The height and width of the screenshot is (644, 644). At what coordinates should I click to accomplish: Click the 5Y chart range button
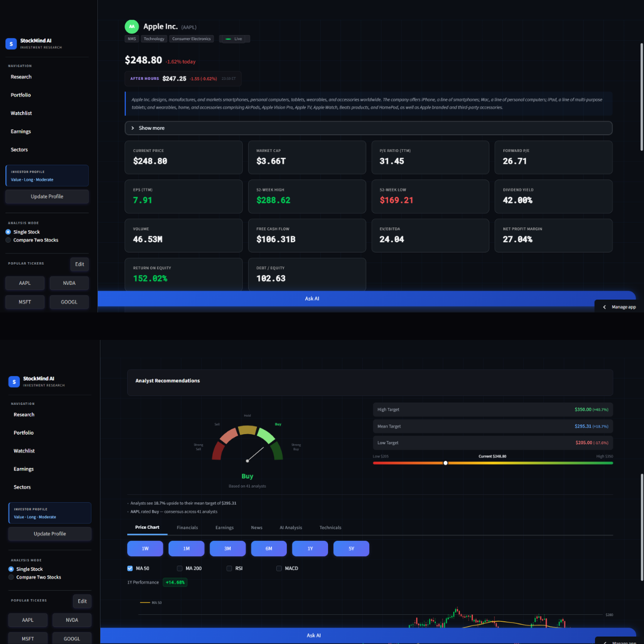coord(351,548)
